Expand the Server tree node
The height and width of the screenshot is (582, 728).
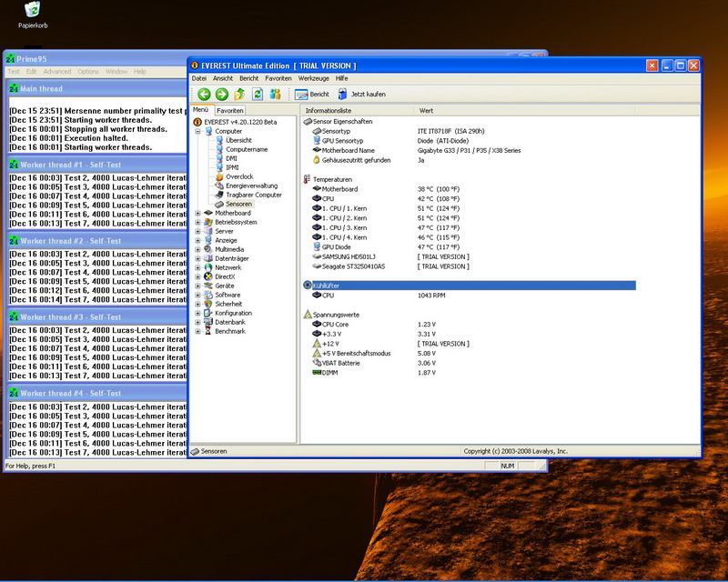pyautogui.click(x=197, y=231)
